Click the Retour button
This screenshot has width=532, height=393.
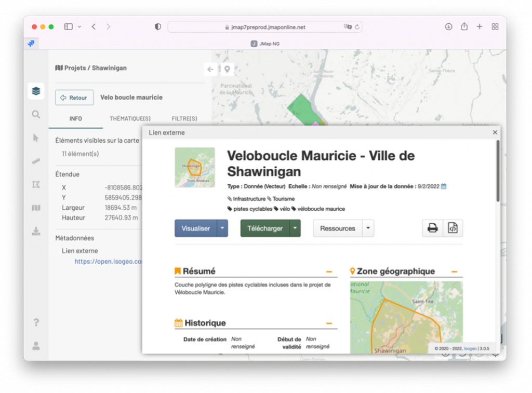pos(74,98)
